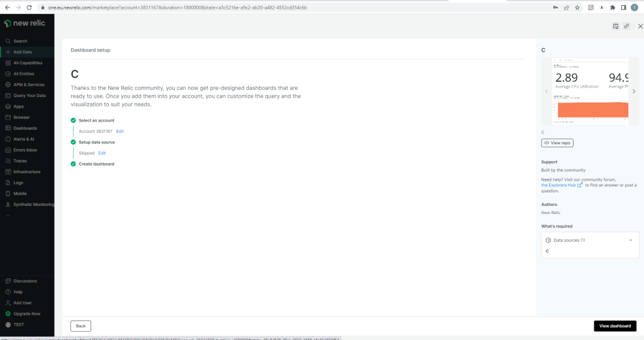Viewport: 644px width, 340px height.
Task: Open the browser profile avatar
Action: tap(634, 8)
